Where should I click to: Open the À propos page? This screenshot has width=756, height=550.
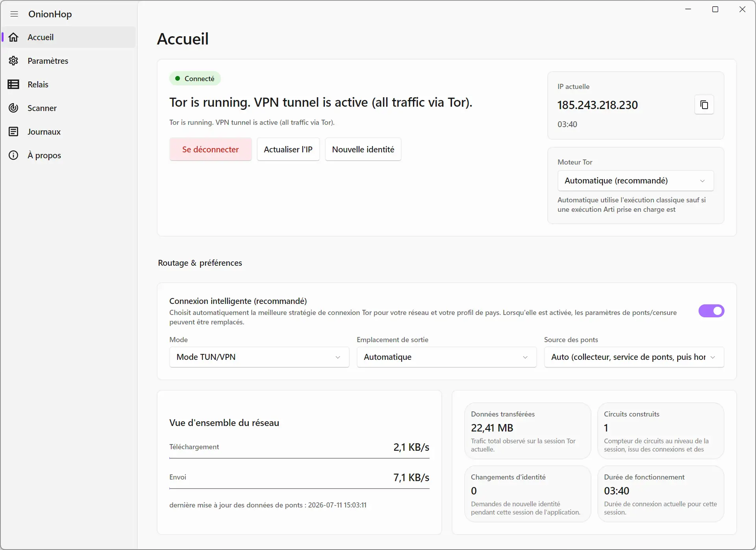coord(69,155)
